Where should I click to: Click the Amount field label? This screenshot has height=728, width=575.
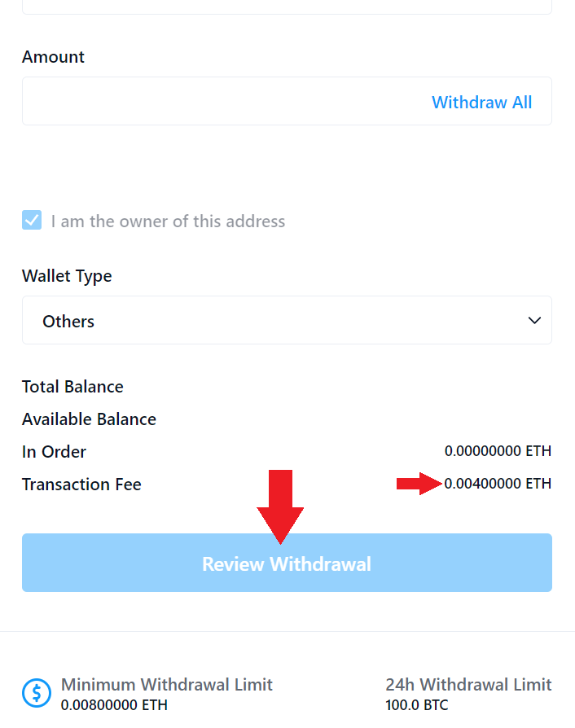click(53, 57)
